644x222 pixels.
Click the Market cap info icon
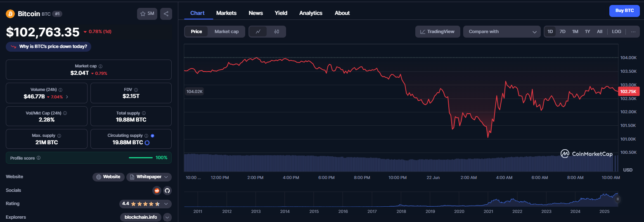101,66
